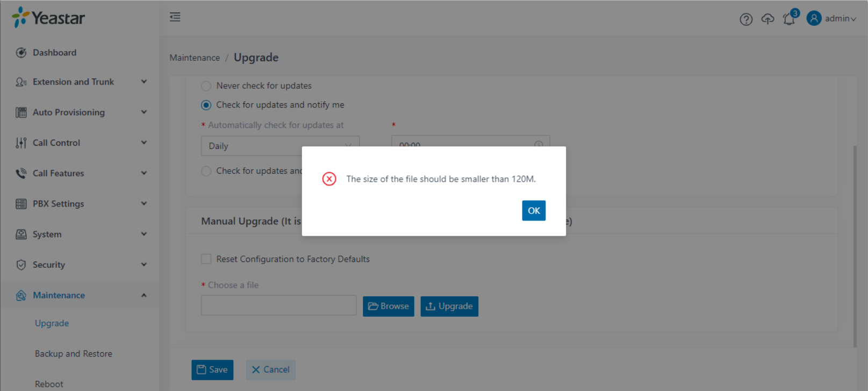Viewport: 868px width, 391px height.
Task: Click the Yeastar logo
Action: pyautogui.click(x=48, y=18)
